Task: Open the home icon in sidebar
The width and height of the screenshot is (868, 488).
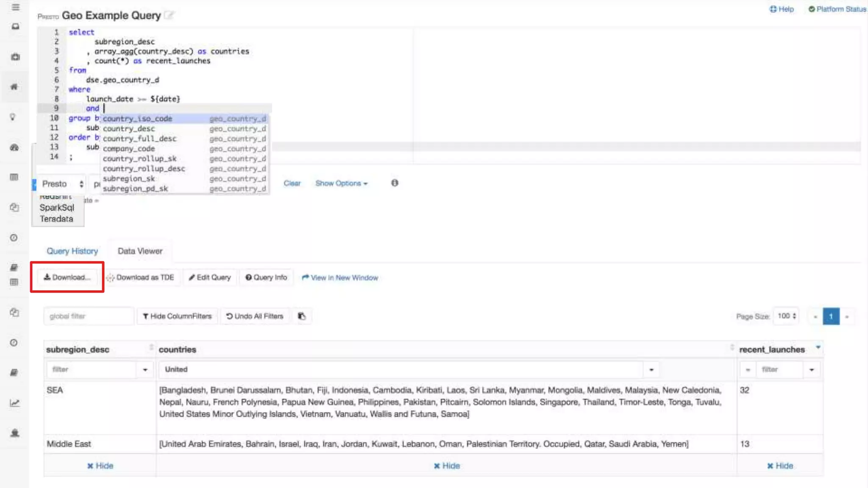Action: [x=14, y=87]
